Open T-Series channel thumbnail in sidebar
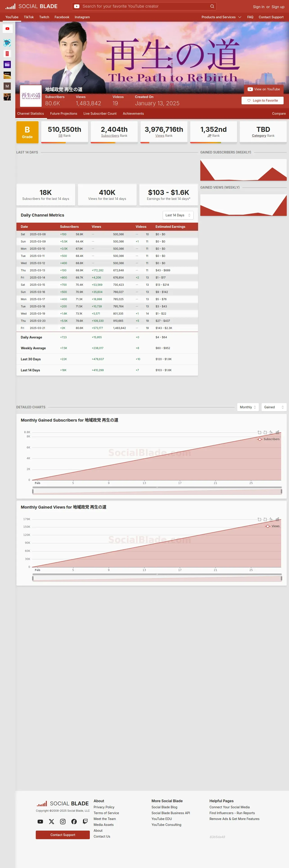Viewport: 289px width, 868px height. 7,54
